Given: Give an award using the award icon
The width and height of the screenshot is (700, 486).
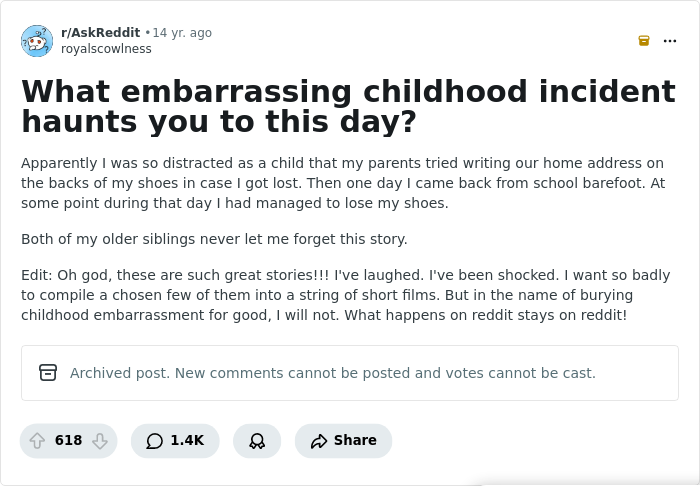Looking at the screenshot, I should (257, 441).
